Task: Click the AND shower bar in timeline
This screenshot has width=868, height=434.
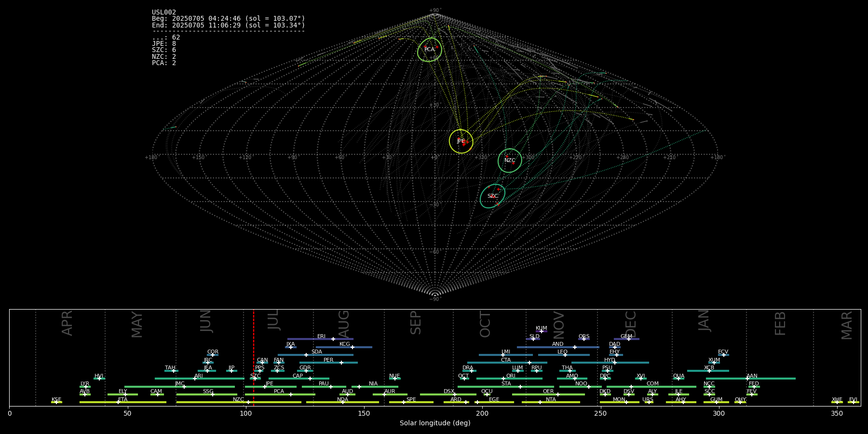Action: coord(558,347)
